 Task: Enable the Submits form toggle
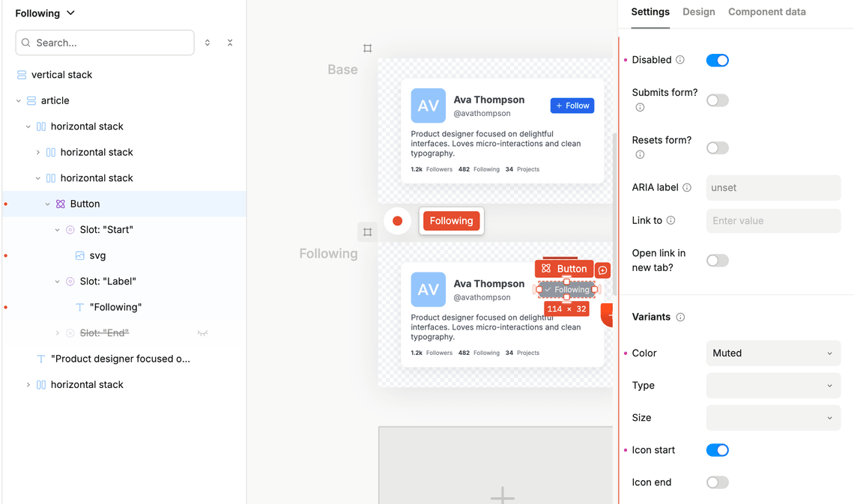(x=717, y=100)
